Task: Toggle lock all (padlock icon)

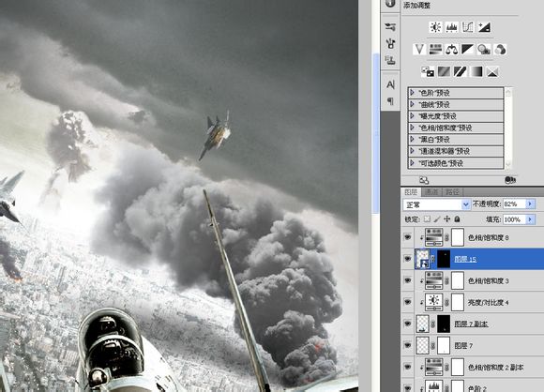Action: (458, 219)
